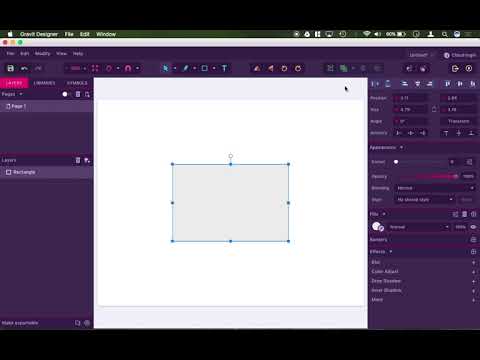
Task: Select the Pen tool
Action: 185,68
